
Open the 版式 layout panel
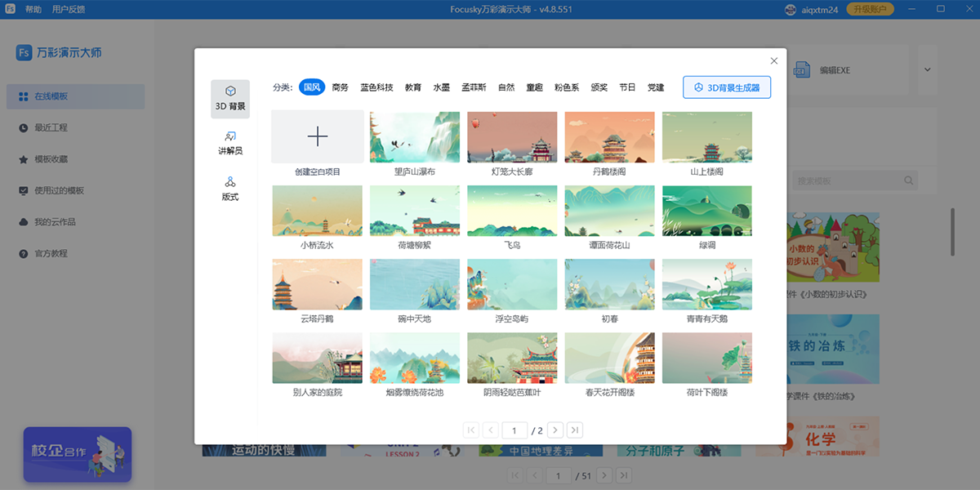(x=229, y=188)
